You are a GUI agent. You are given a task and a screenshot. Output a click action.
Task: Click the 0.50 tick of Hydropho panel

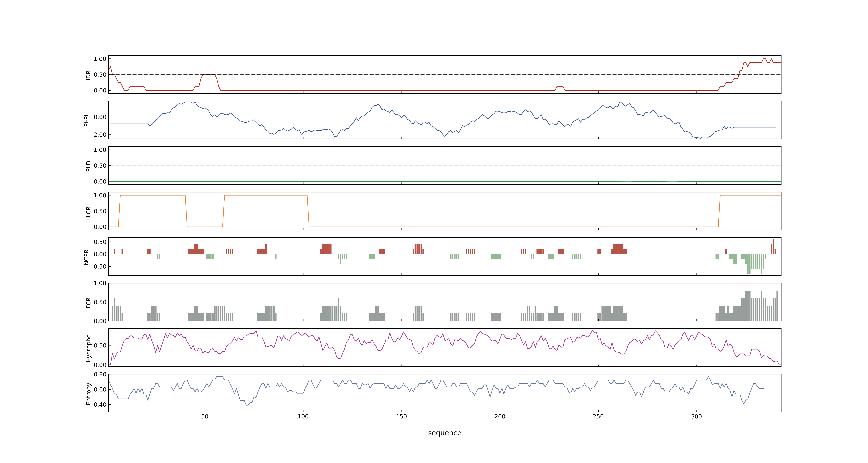click(x=100, y=345)
